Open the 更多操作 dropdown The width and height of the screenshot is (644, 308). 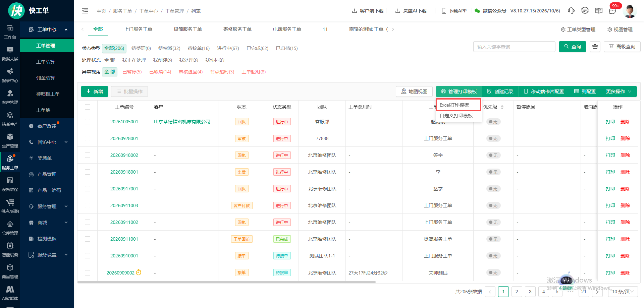tap(619, 91)
